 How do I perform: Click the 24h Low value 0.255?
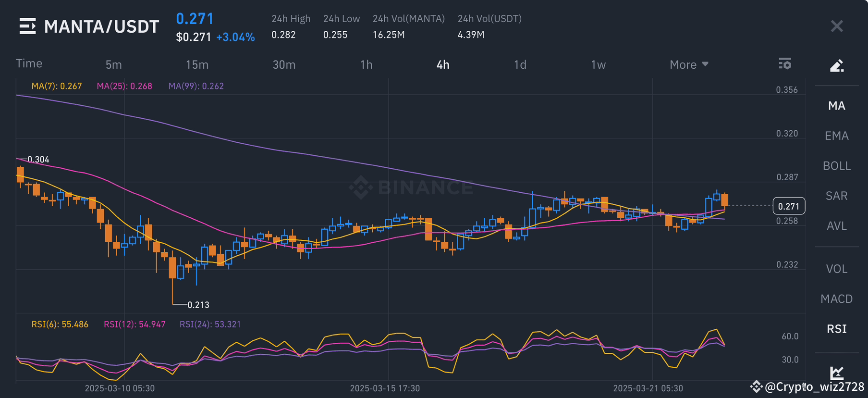tap(335, 35)
